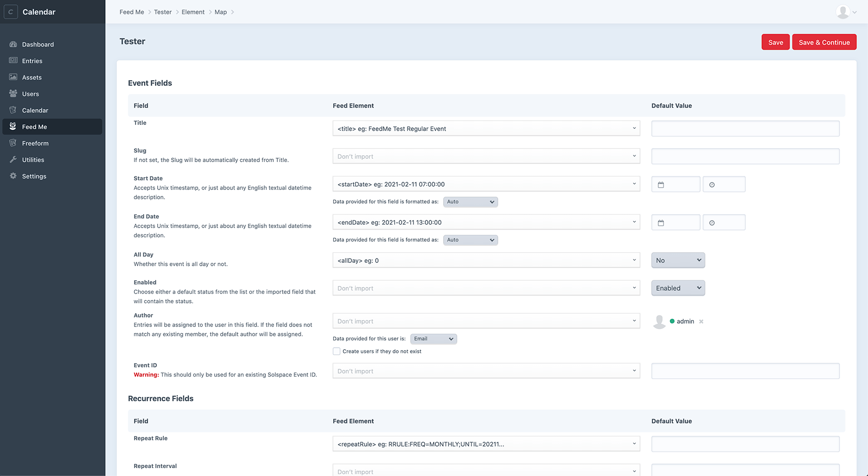Open End Date format Auto dropdown
Image resolution: width=868 pixels, height=476 pixels.
click(471, 240)
